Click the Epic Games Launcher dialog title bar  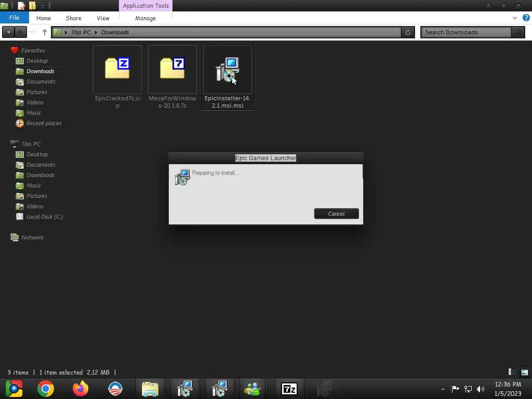point(265,158)
